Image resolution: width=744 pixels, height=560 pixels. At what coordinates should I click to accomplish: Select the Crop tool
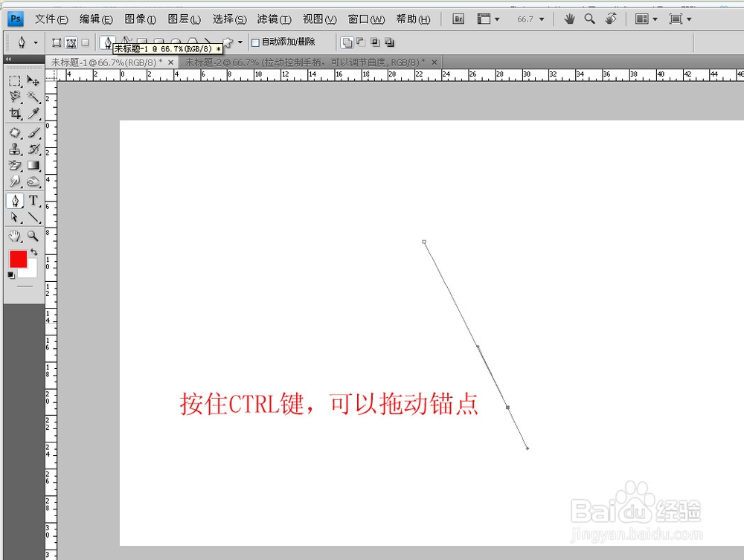pyautogui.click(x=15, y=114)
